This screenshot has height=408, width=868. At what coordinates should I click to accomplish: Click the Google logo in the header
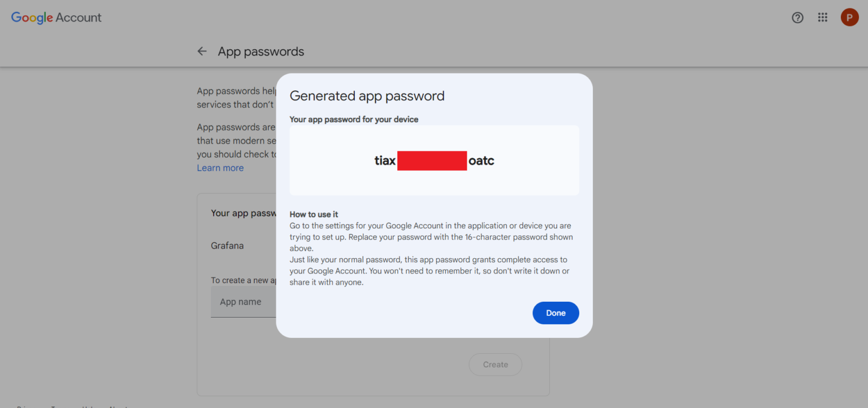(32, 18)
